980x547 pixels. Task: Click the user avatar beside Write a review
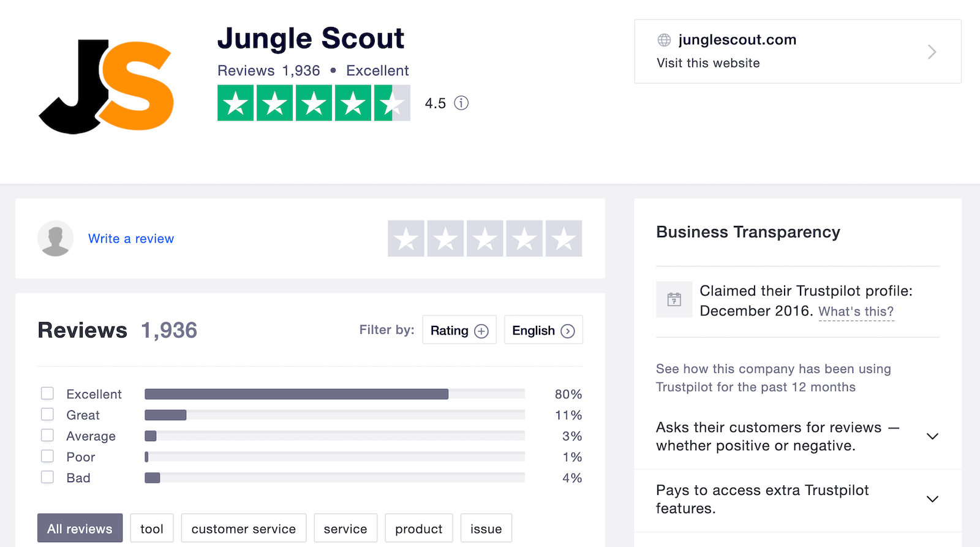point(56,238)
